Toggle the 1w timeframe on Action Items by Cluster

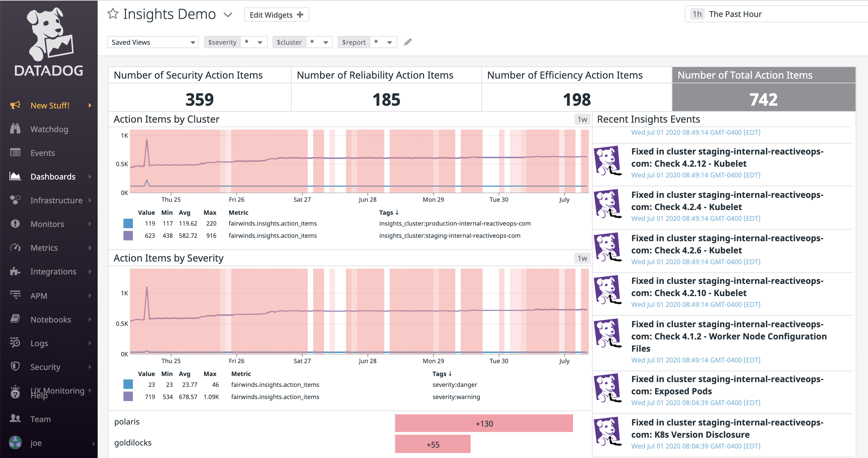point(580,119)
